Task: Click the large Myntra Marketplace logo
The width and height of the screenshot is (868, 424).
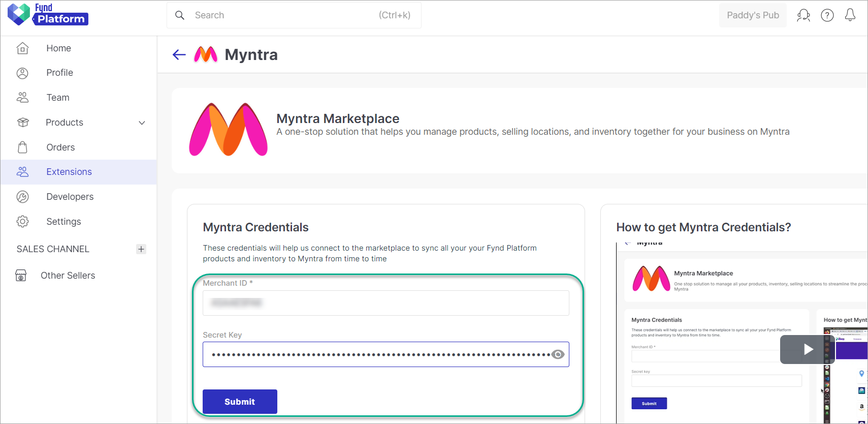Action: click(x=228, y=130)
